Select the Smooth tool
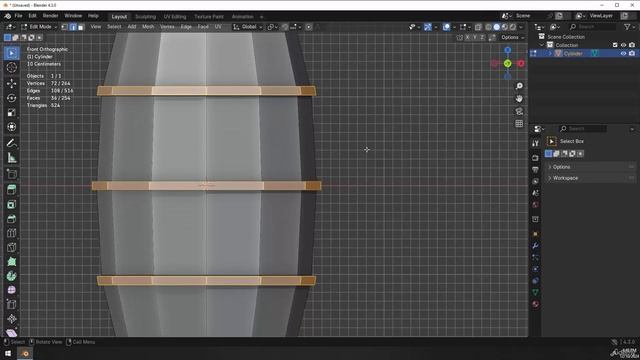The image size is (640, 360). point(11,290)
